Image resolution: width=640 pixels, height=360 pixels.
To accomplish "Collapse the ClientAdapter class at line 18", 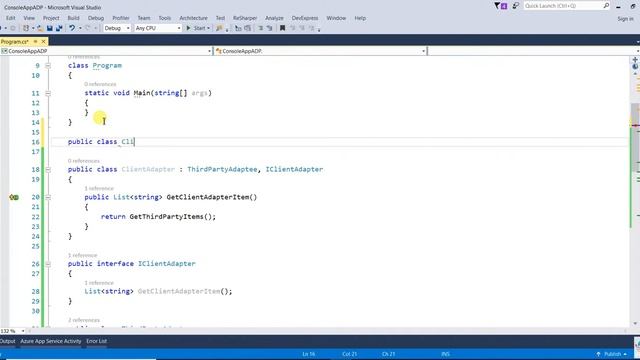I will 48,169.
